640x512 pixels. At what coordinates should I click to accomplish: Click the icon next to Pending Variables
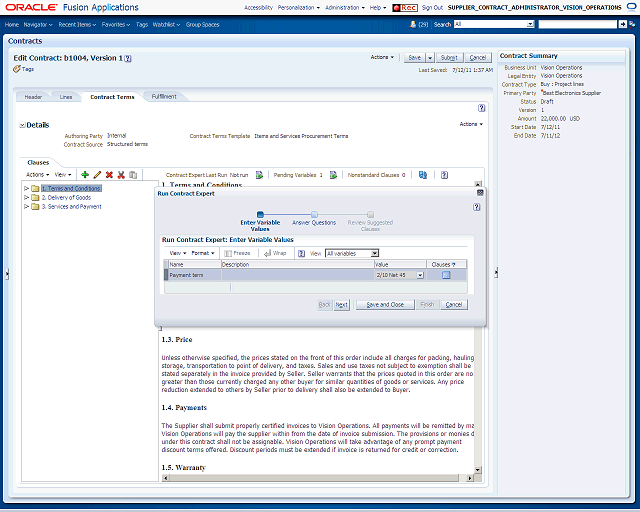tap(333, 175)
